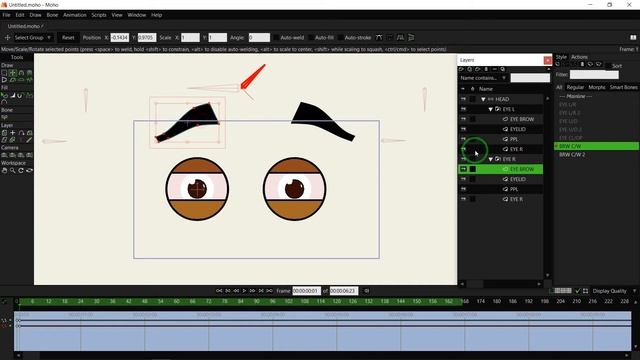Image resolution: width=640 pixels, height=360 pixels.
Task: Click the Position X input field
Action: (120, 38)
